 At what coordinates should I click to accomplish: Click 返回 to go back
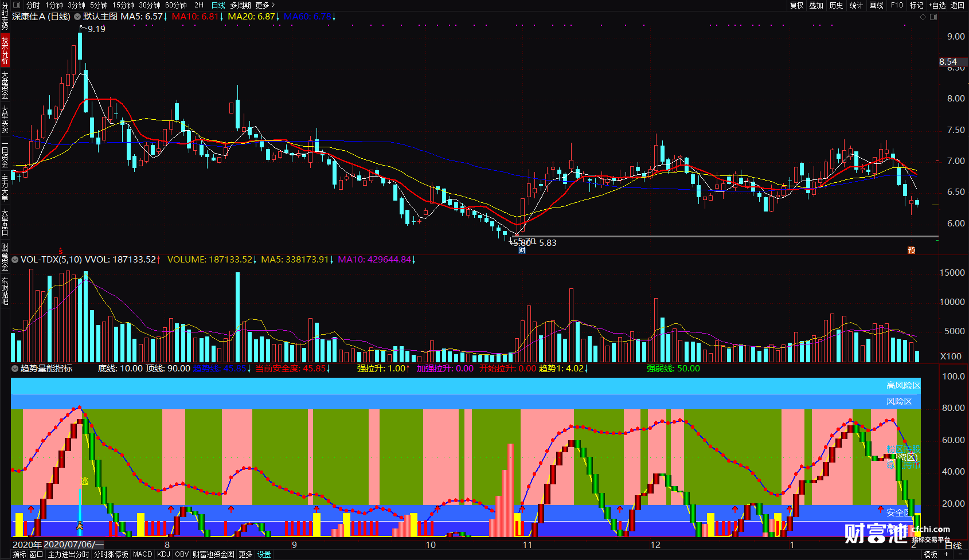[958, 5]
